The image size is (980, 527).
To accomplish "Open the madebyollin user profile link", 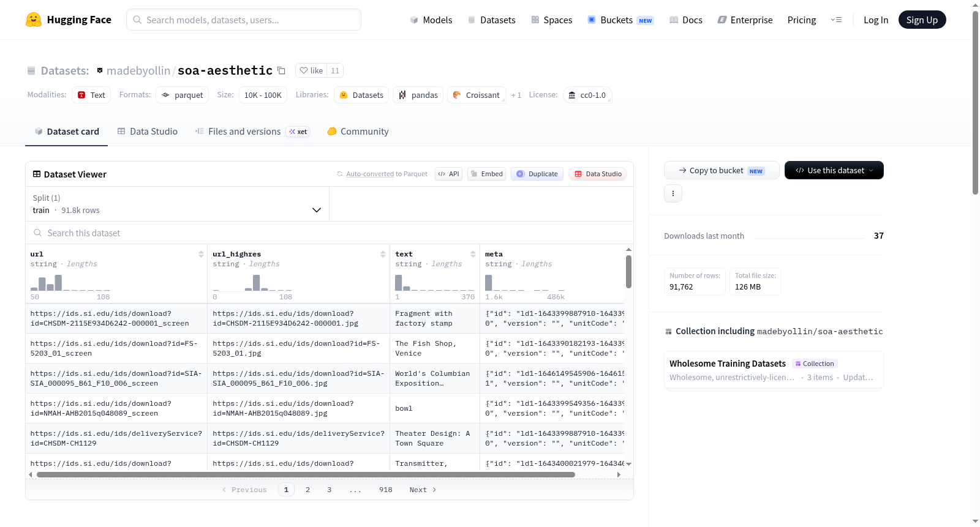I will [138, 70].
